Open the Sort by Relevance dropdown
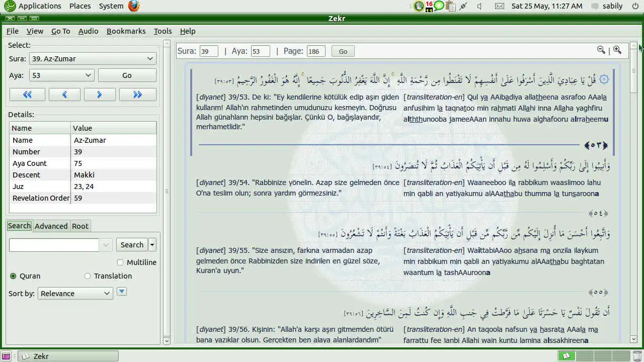The width and height of the screenshot is (644, 362). (75, 294)
